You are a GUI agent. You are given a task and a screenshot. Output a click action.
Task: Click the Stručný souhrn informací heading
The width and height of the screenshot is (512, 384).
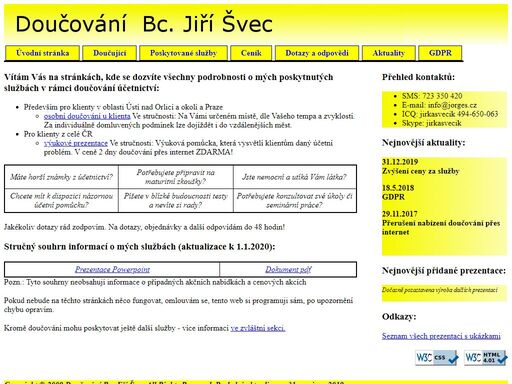tap(140, 247)
